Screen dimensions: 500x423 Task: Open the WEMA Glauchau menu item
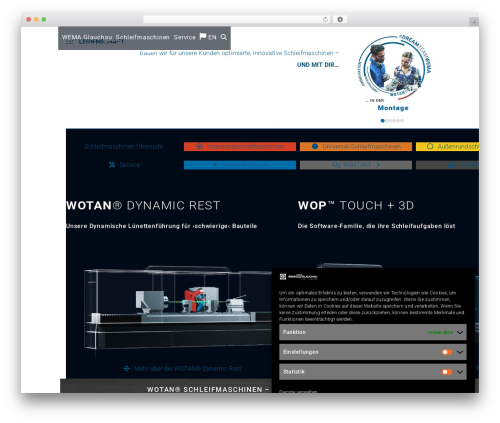click(x=87, y=37)
